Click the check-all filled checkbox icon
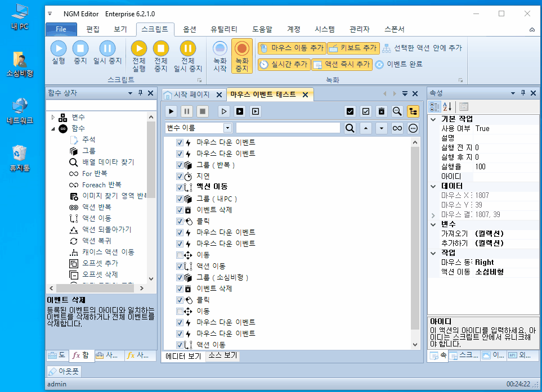 (350, 111)
